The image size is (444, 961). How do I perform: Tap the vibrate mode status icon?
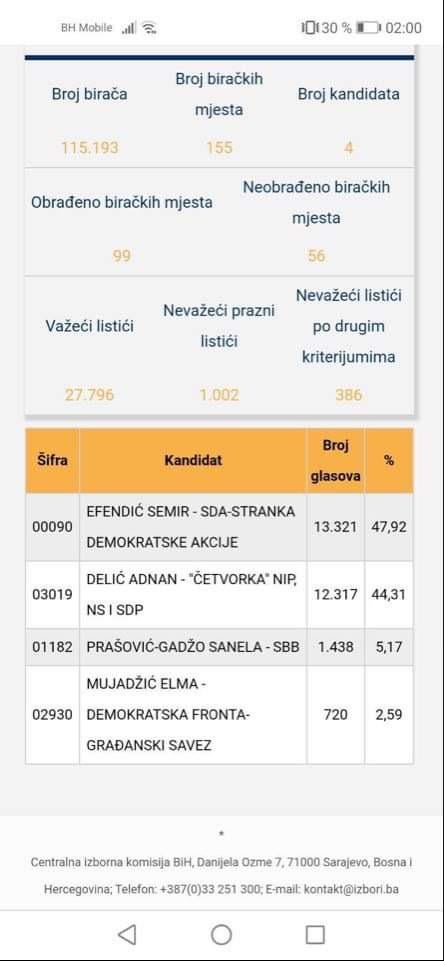[309, 28]
